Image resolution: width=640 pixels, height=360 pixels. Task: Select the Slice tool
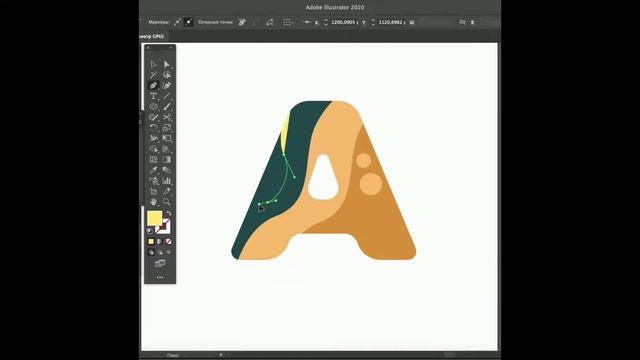(x=167, y=191)
